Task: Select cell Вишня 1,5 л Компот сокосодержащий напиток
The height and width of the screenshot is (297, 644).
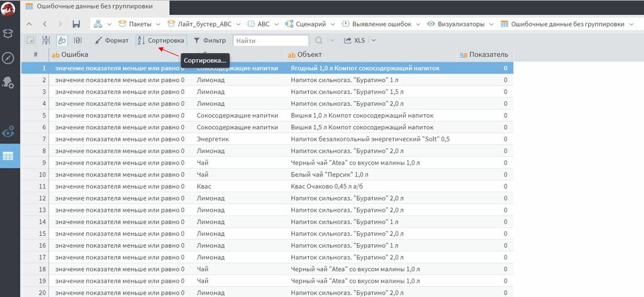Action: pyautogui.click(x=371, y=127)
